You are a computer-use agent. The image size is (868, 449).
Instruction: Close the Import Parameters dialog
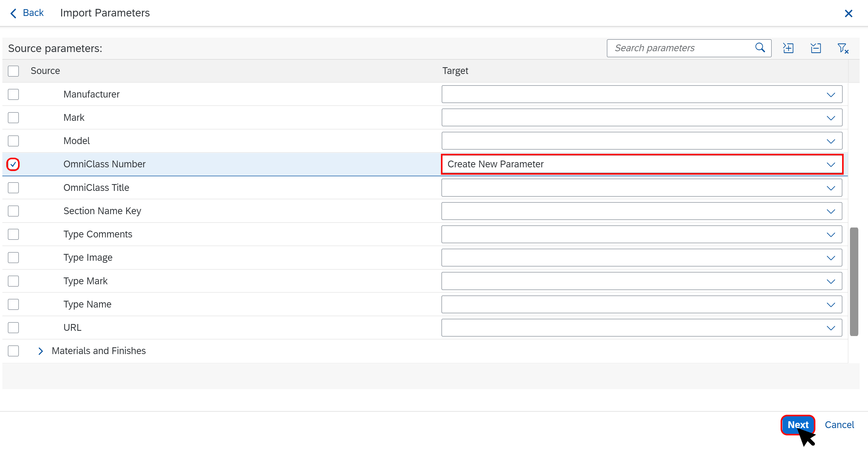coord(848,14)
